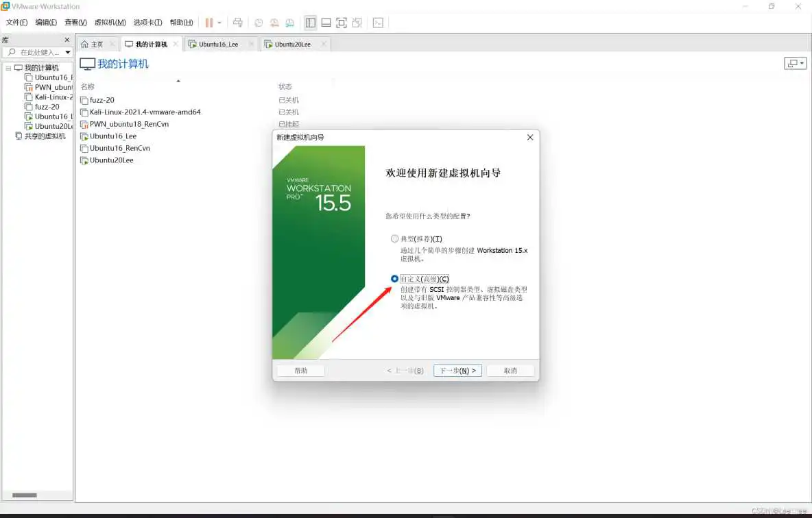Click the 取消 button in wizard
The image size is (812, 518).
click(510, 371)
